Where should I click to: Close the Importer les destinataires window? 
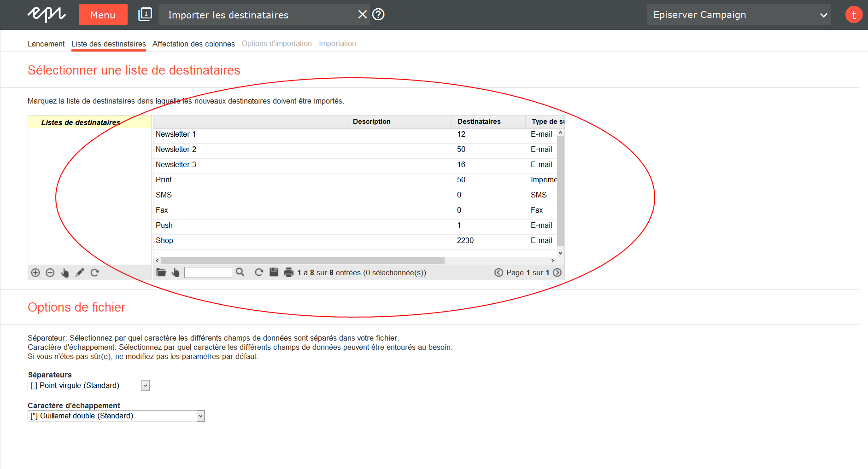363,15
